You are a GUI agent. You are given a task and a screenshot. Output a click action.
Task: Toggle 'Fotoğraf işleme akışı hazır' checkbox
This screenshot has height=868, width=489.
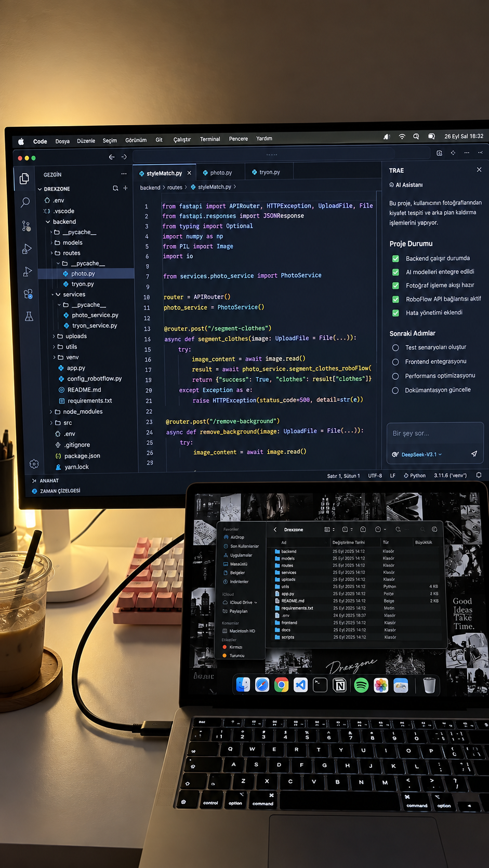pyautogui.click(x=395, y=286)
